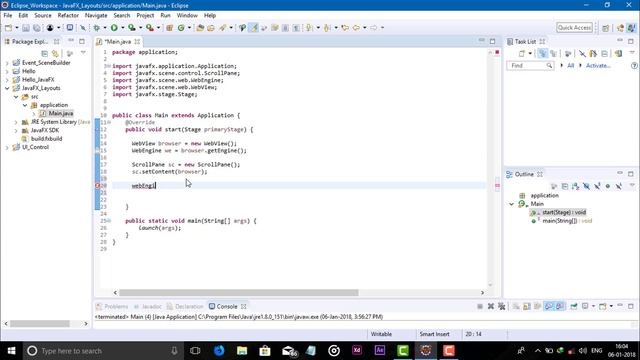Toggle Scroll Lock in Console toolbar

click(x=527, y=306)
